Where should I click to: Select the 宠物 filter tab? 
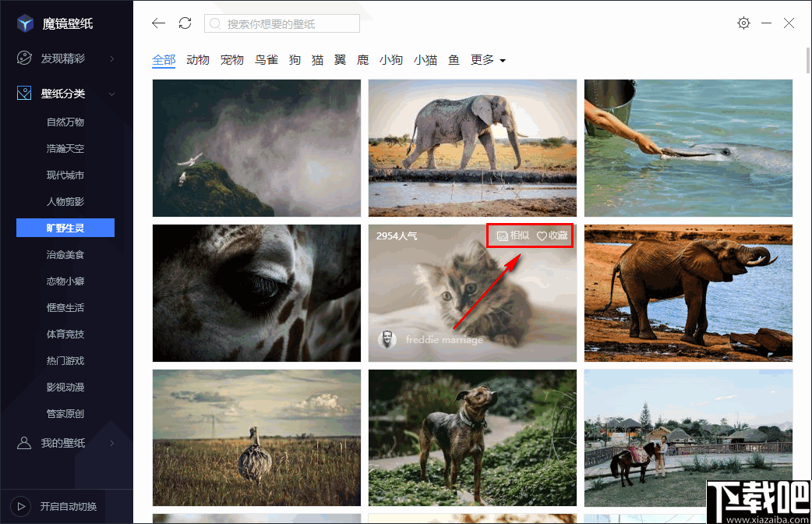coord(232,60)
